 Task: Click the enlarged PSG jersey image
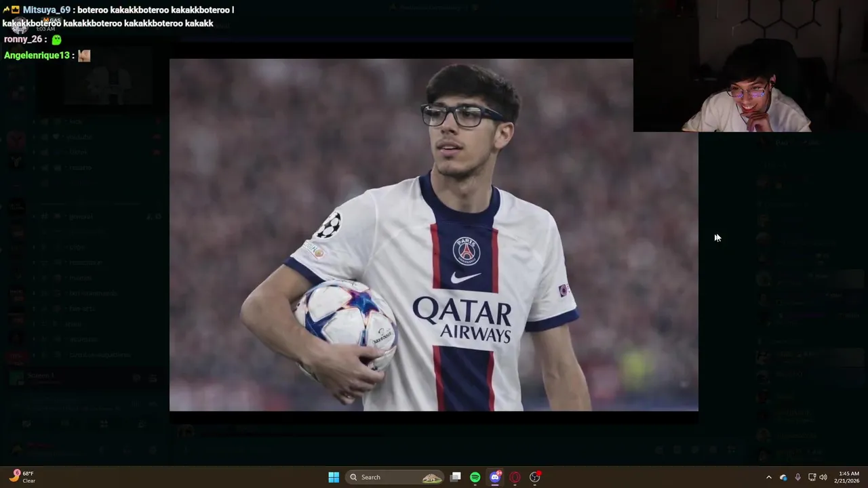point(434,235)
